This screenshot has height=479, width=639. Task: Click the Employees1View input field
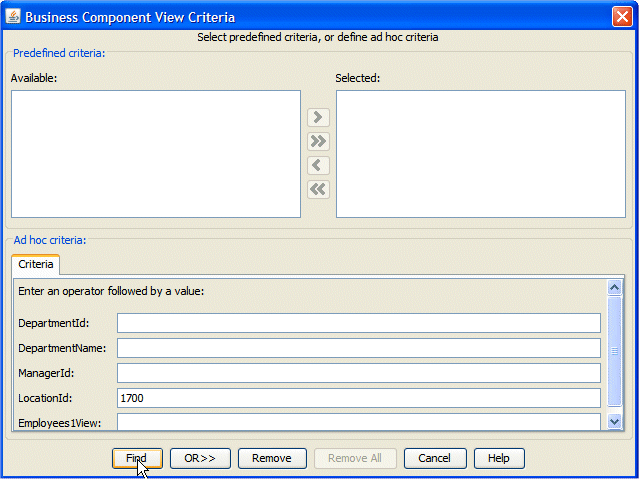pyautogui.click(x=359, y=422)
